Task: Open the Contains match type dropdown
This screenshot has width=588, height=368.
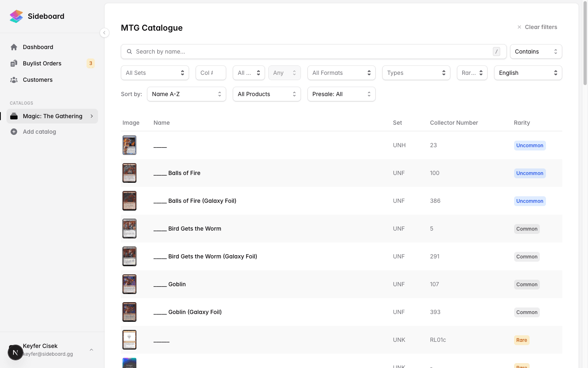Action: pyautogui.click(x=536, y=52)
